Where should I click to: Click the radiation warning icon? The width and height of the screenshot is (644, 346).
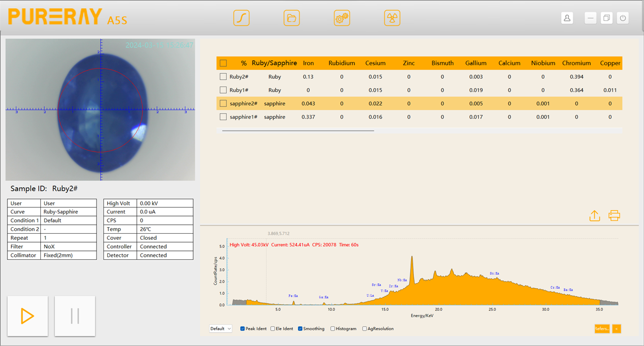pyautogui.click(x=392, y=18)
